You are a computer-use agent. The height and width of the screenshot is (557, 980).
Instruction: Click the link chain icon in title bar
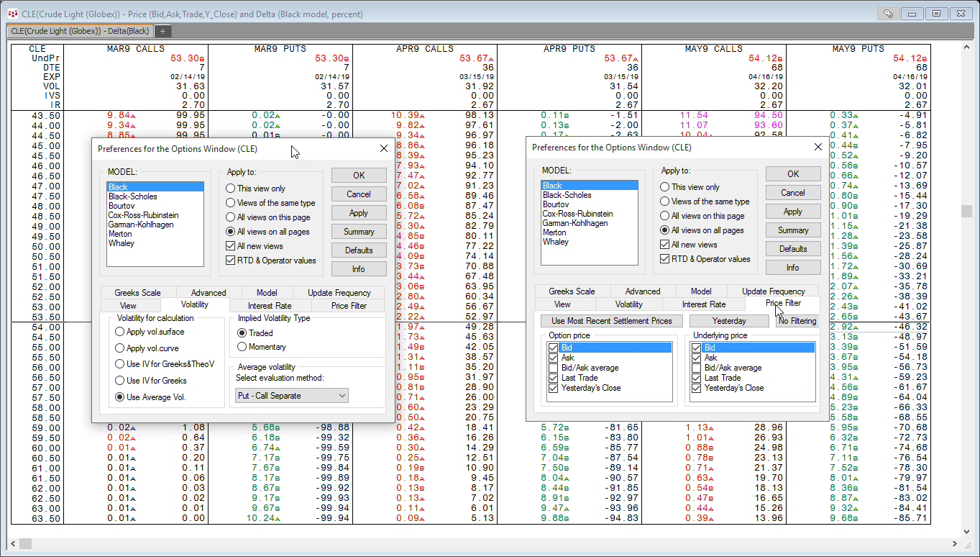[x=889, y=13]
